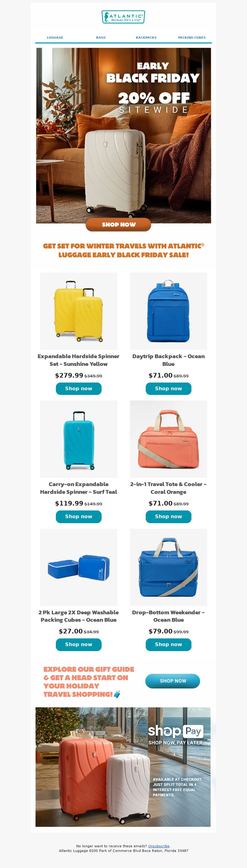The image size is (247, 868).
Task: Open the Coral Orange travel tote image
Action: [168, 439]
